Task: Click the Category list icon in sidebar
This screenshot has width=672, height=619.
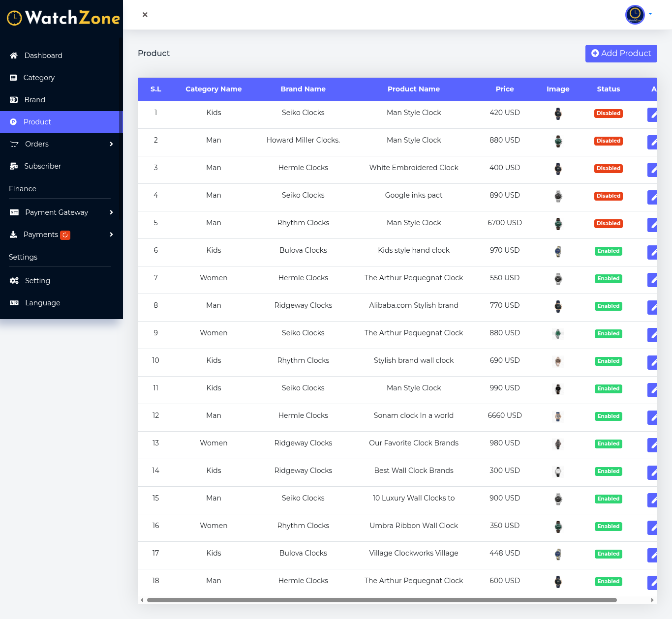Action: 13,78
